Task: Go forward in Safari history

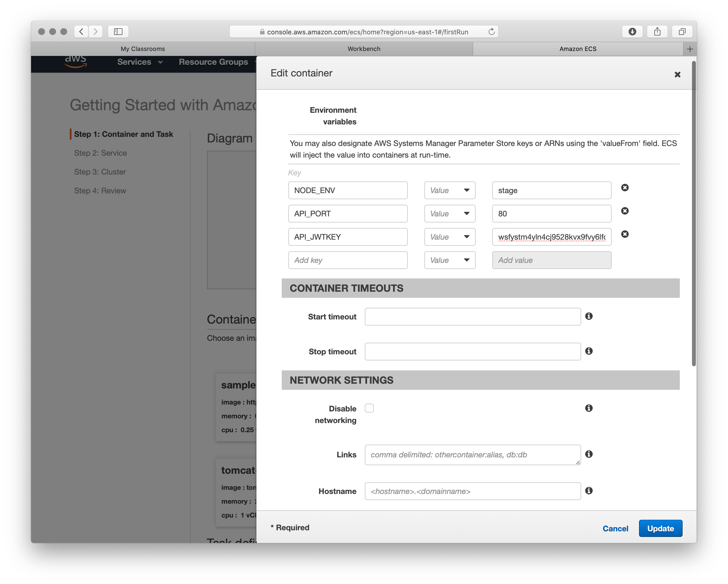Action: 96,31
